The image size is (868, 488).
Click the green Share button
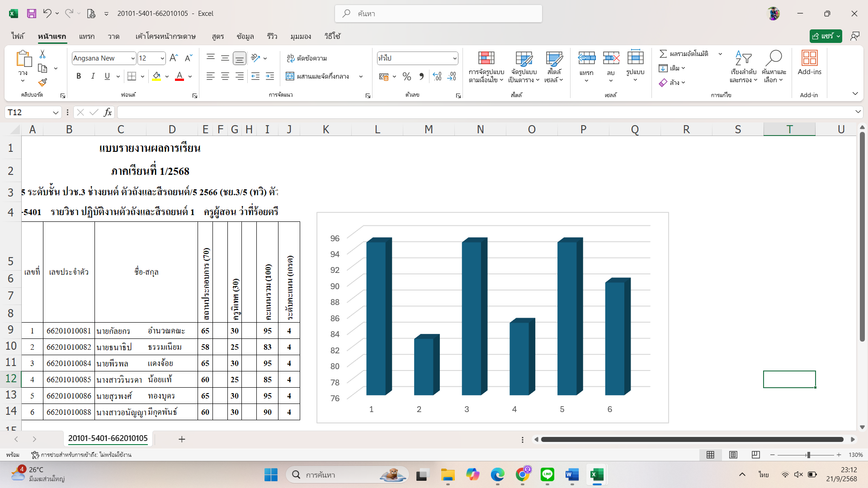click(x=822, y=36)
